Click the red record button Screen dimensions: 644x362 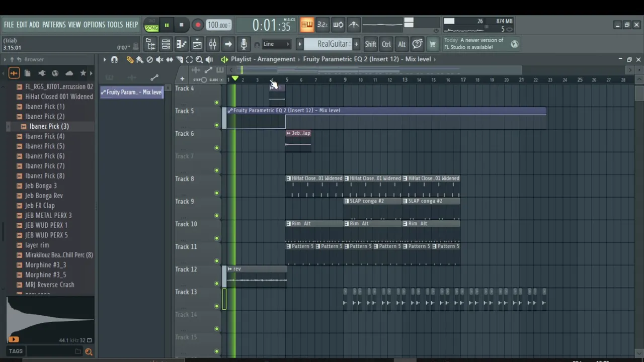(x=198, y=25)
